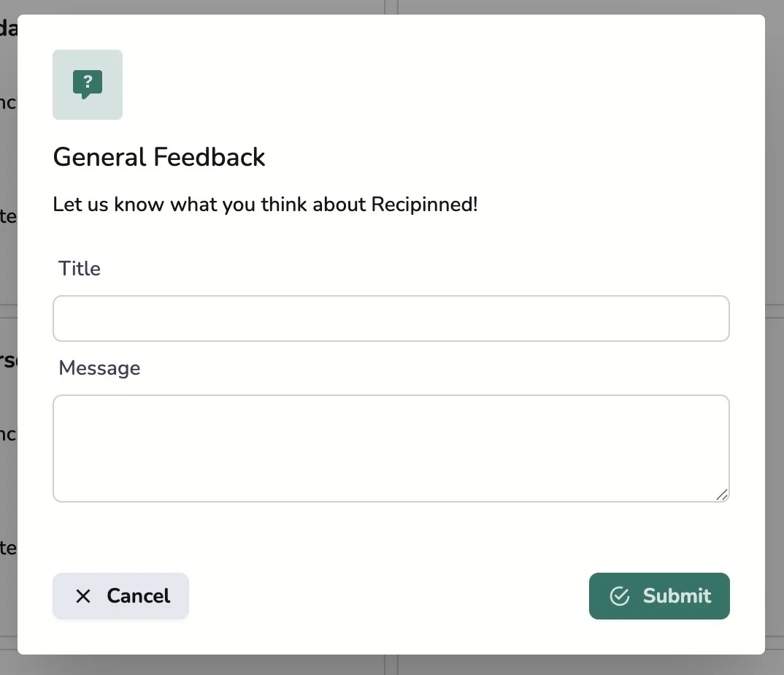The width and height of the screenshot is (784, 675).
Task: Click the sentence mentioning Recipinned
Action: pos(264,205)
